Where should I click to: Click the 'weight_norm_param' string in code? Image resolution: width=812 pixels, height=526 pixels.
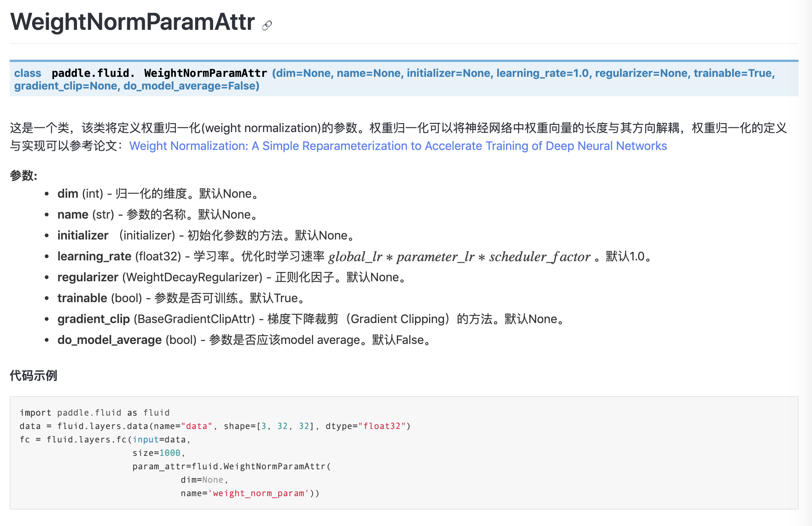tap(258, 493)
